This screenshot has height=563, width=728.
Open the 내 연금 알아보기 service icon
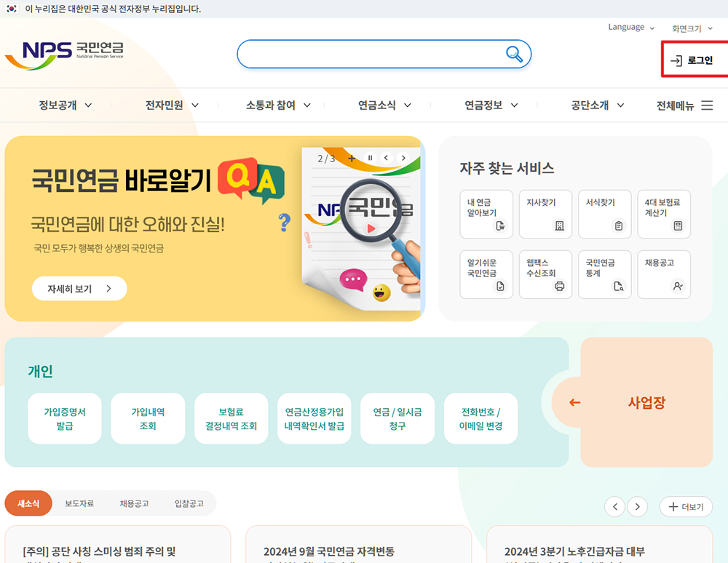point(486,214)
